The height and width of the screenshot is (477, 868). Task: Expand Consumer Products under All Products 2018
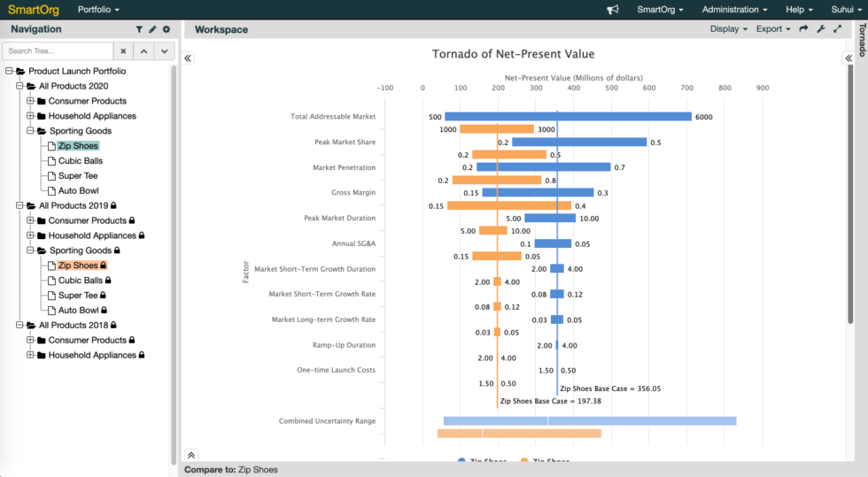tap(30, 340)
